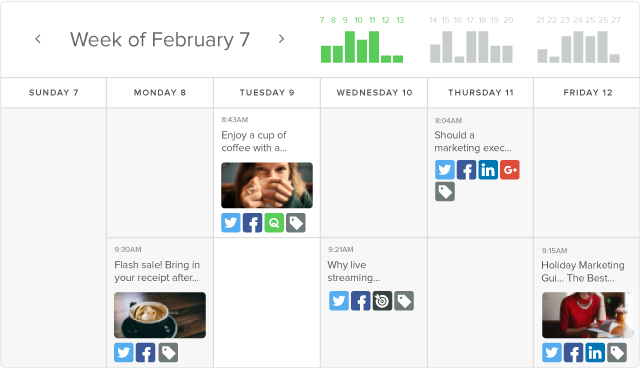The image size is (640, 370).
Task: Select the gray February 21–27 week chart
Action: [x=579, y=40]
